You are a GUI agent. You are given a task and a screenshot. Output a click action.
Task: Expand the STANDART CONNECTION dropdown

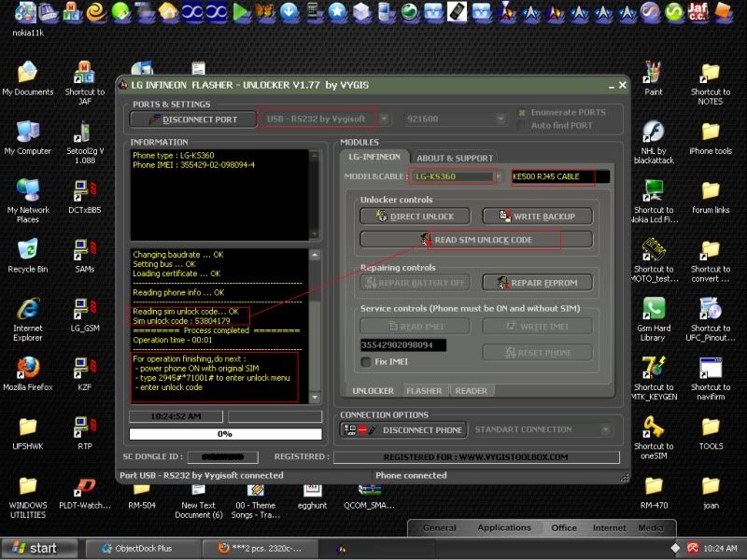pos(605,429)
